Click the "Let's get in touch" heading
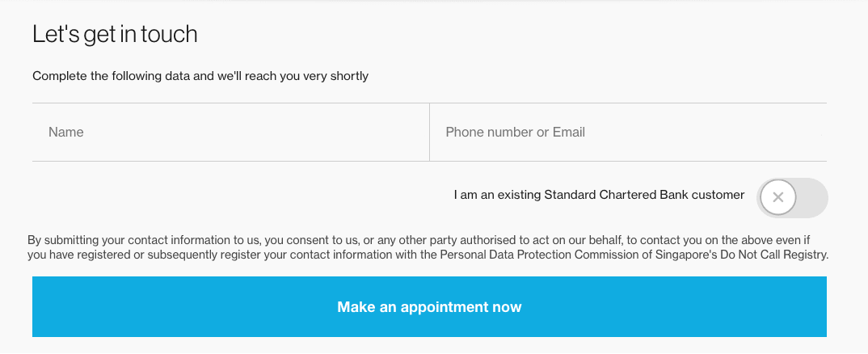Screen dimensions: 868x354 tap(115, 35)
